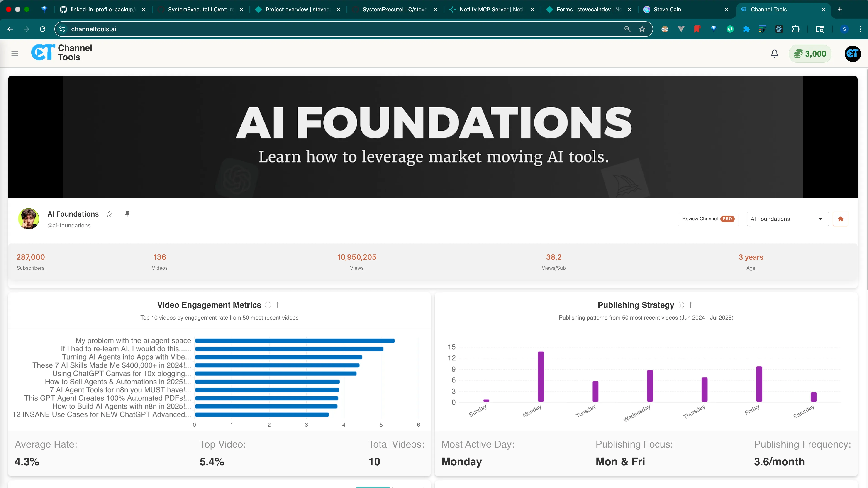Close the Channel Tools tab
868x488 pixels.
(x=824, y=10)
